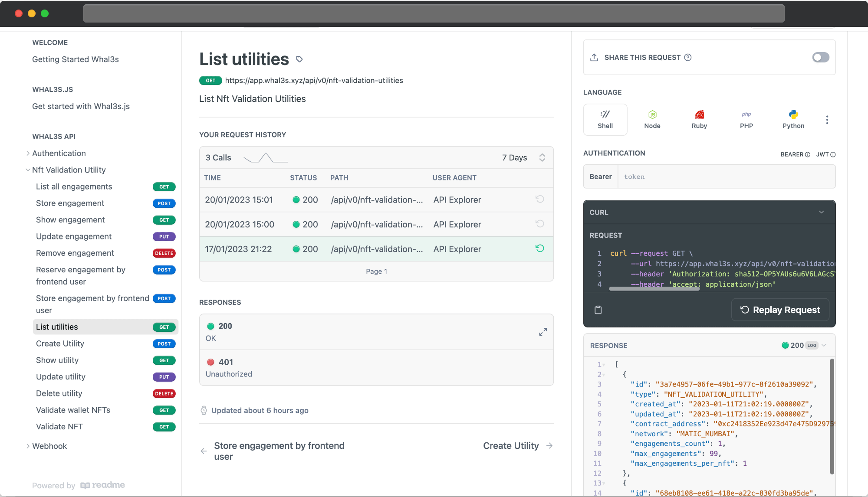Open more languages via the three-dot icon
This screenshot has height=497, width=868.
coord(827,120)
